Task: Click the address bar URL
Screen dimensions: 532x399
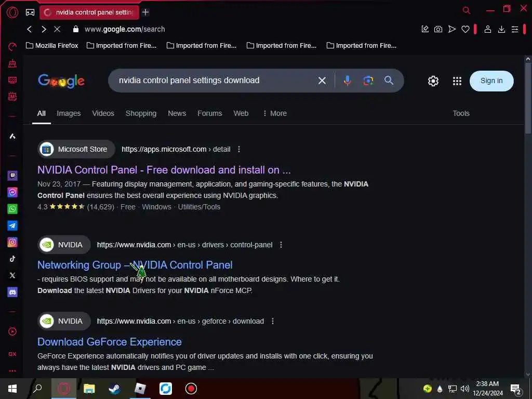Action: 125,29
